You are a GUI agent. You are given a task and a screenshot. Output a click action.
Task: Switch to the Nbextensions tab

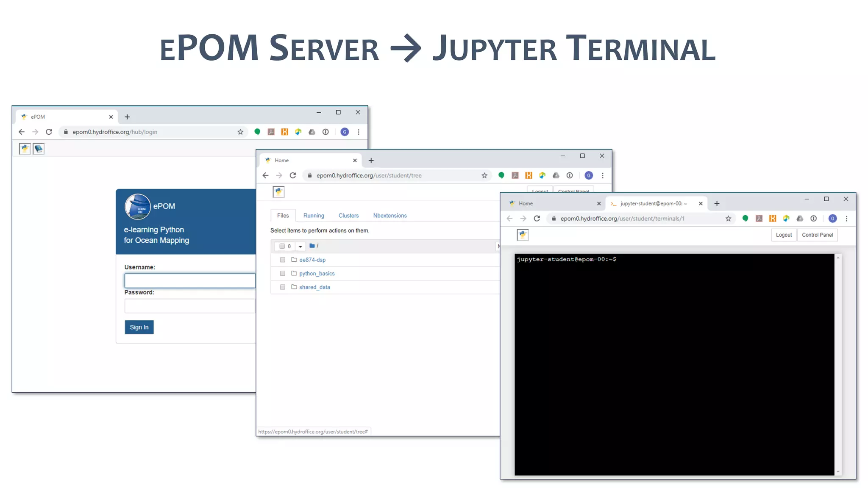[390, 216]
